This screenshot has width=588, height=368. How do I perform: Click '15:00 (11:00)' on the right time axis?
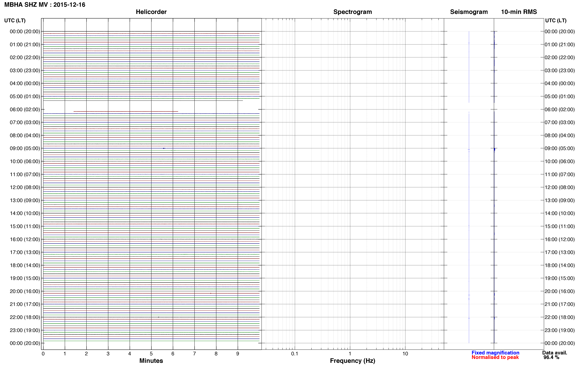[x=560, y=226]
